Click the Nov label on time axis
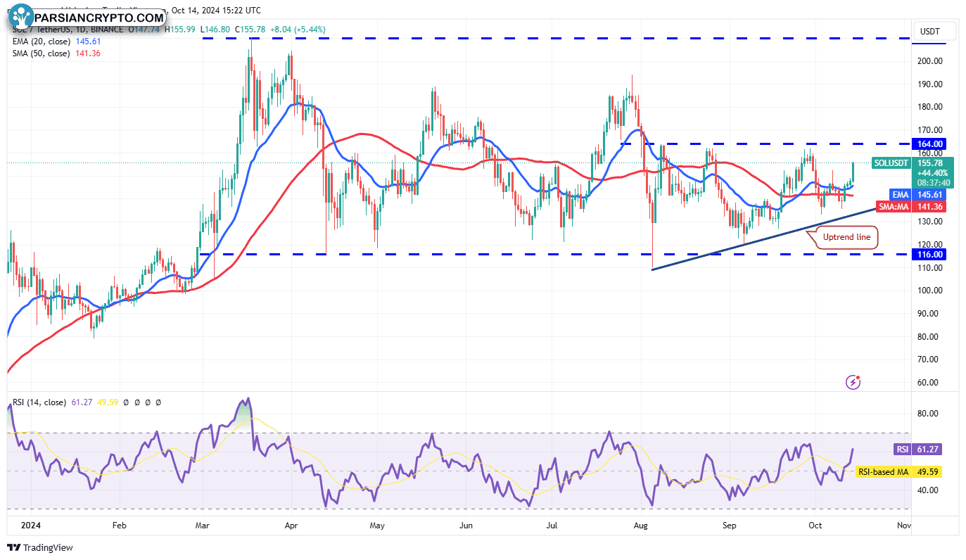Image resolution: width=966 pixels, height=560 pixels. (x=904, y=525)
